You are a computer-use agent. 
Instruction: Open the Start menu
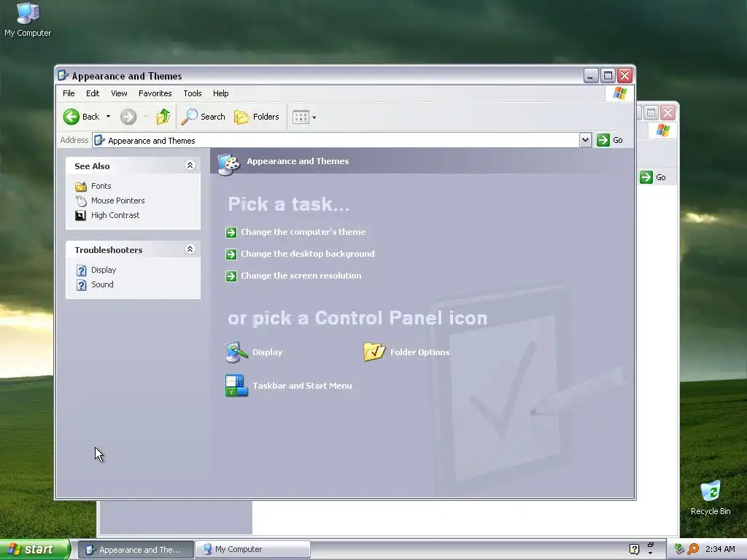(35, 549)
